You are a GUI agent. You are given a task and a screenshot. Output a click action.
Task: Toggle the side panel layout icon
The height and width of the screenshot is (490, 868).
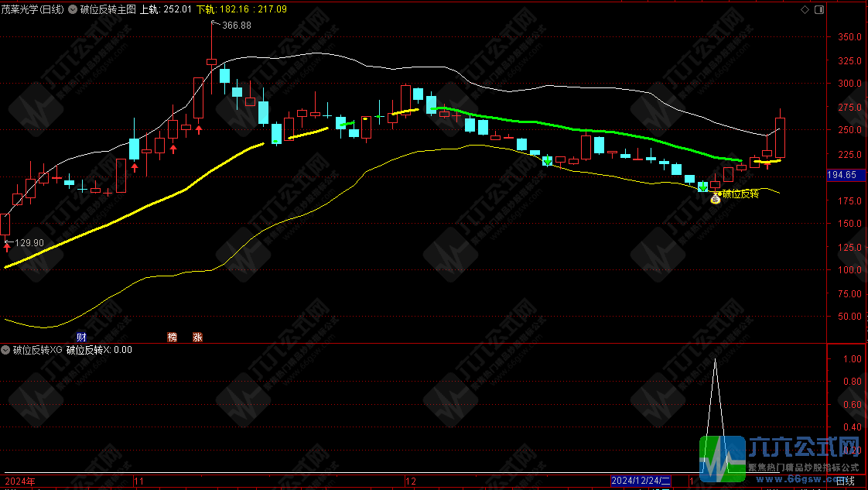(820, 9)
